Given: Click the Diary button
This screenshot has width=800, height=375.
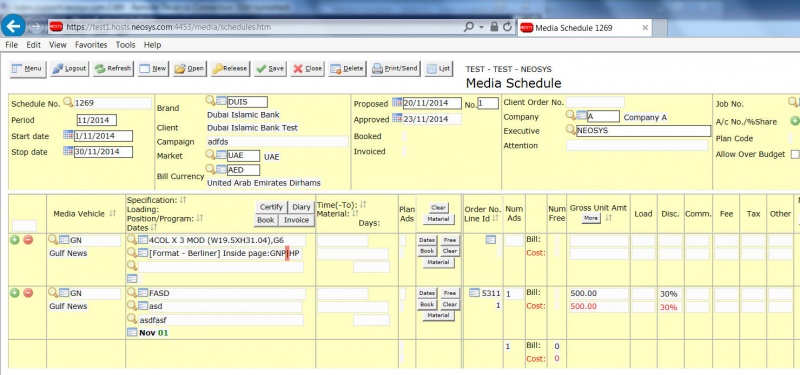Looking at the screenshot, I should point(301,207).
